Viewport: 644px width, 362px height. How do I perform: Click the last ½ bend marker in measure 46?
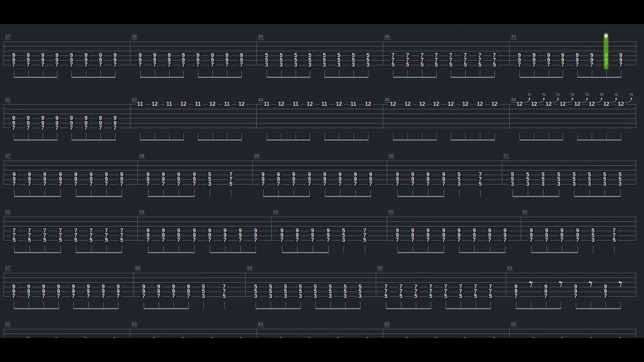[631, 95]
